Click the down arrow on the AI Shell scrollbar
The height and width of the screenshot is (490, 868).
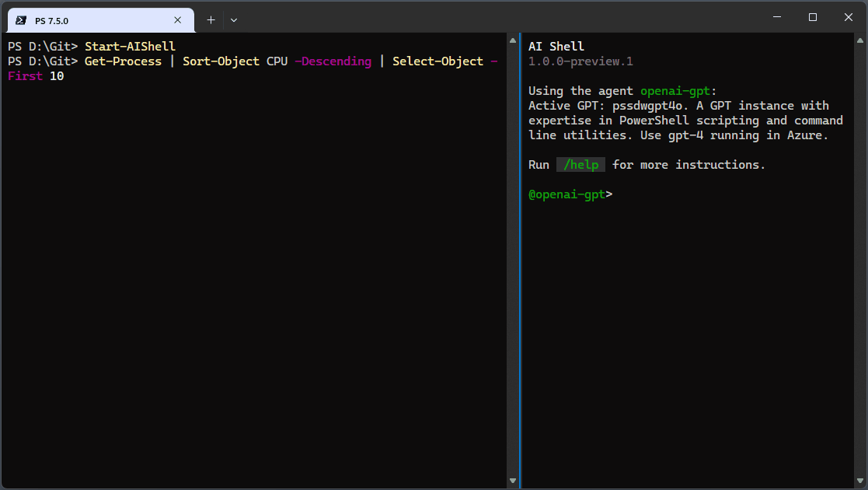859,480
